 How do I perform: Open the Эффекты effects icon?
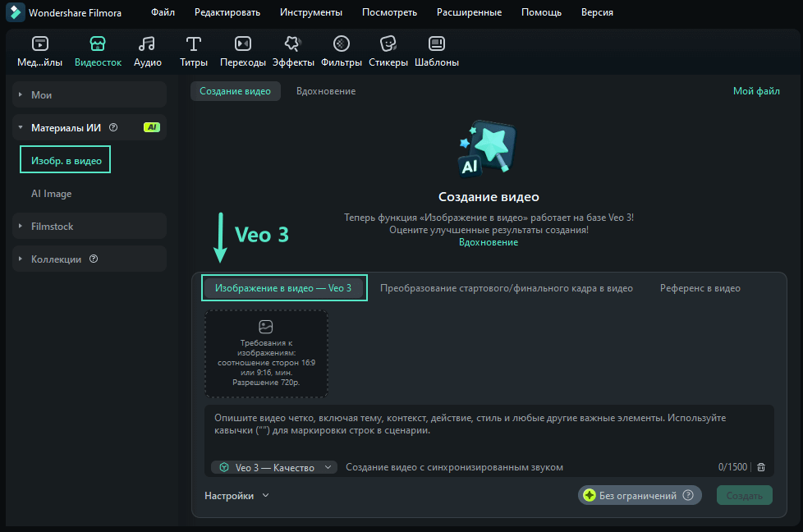point(292,44)
